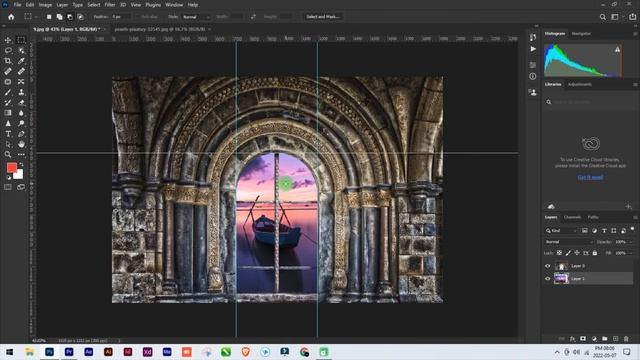This screenshot has width=640, height=360.
Task: Click Swap Width and Height arrows
Action: pyautogui.click(x=253, y=17)
